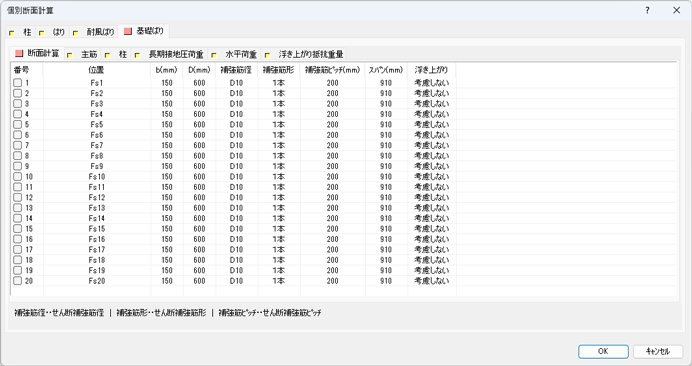This screenshot has height=366, width=692.
Task: Tick the checkbox for row 11
Action: click(17, 187)
